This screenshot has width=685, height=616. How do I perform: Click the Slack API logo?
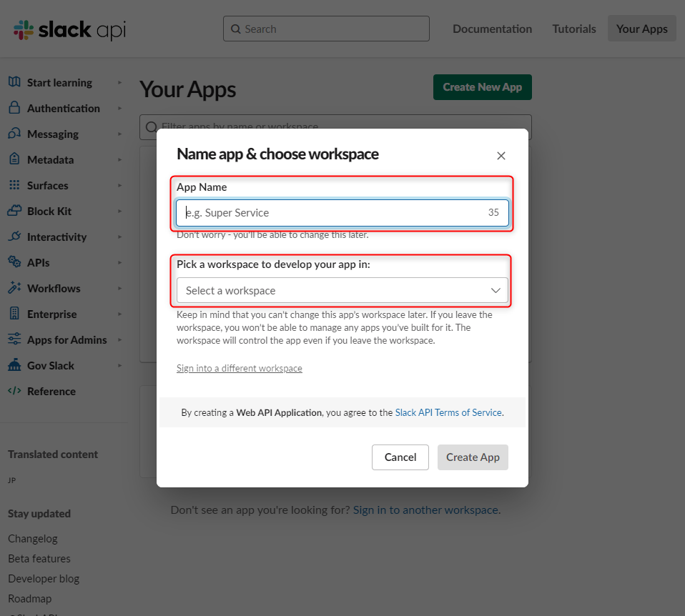[x=68, y=30]
